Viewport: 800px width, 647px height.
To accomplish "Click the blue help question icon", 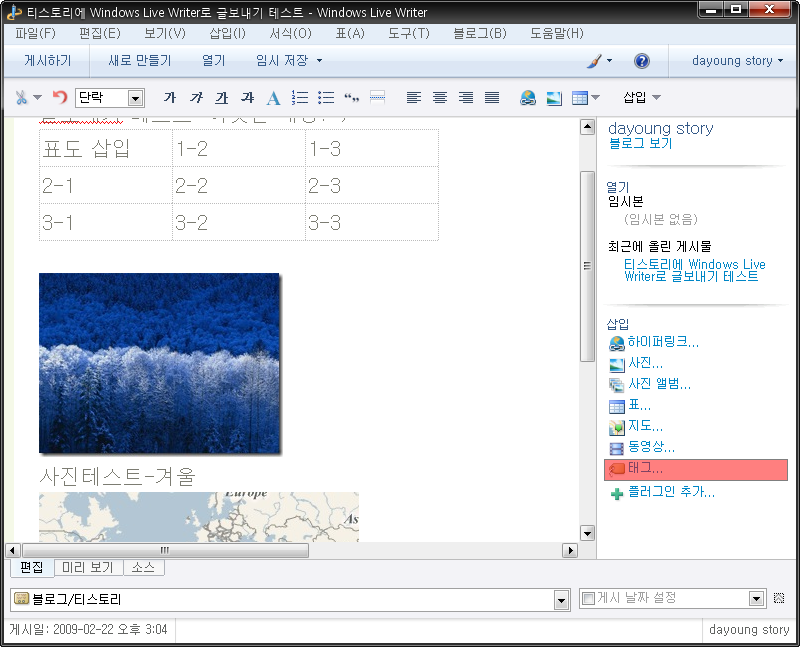I will [x=641, y=61].
